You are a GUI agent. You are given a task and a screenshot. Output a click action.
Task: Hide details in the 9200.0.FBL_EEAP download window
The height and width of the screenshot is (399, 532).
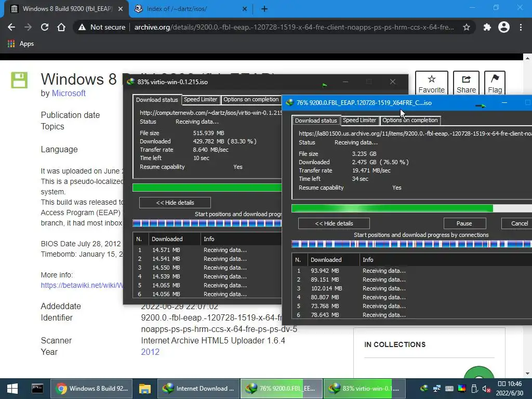tap(334, 223)
